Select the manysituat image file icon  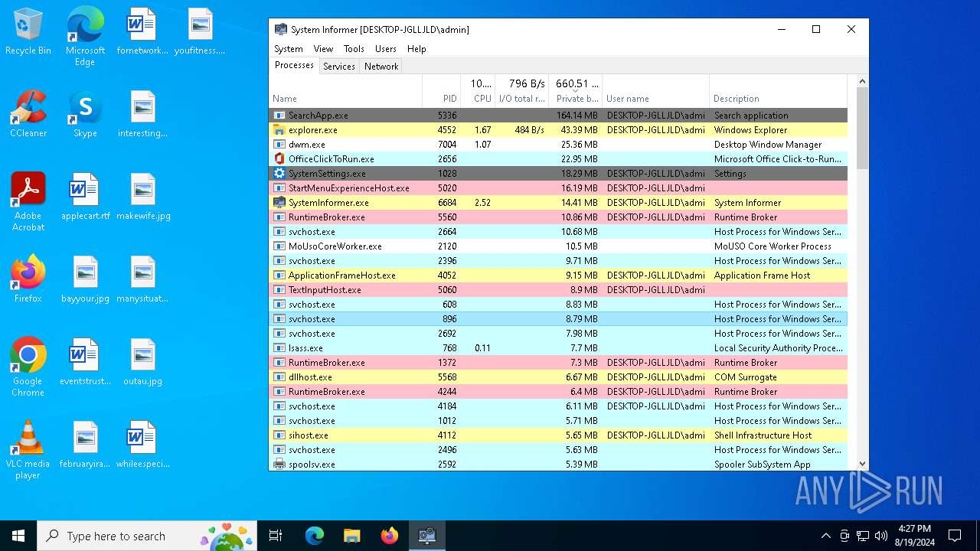pyautogui.click(x=142, y=280)
